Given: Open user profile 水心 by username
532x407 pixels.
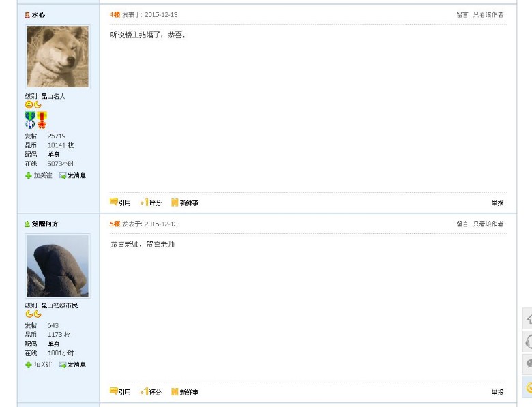Looking at the screenshot, I should [x=38, y=14].
